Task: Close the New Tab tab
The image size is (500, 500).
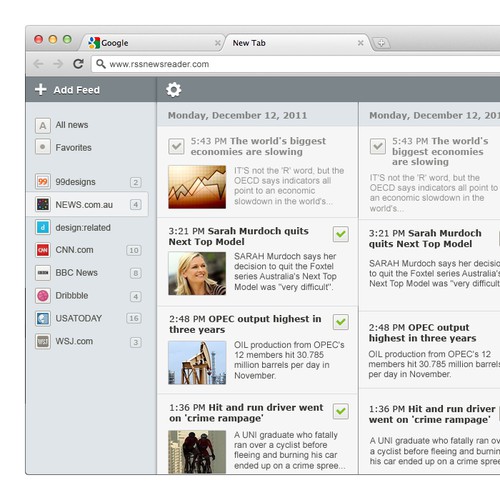Action: pyautogui.click(x=360, y=43)
